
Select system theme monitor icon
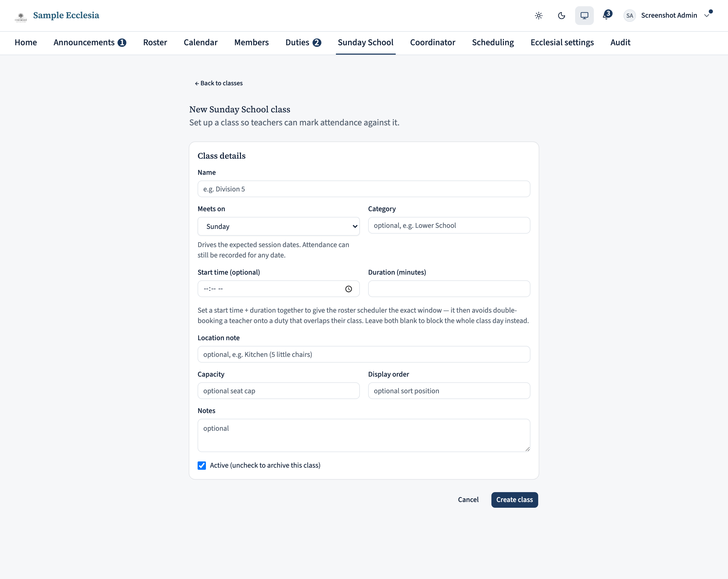(x=584, y=16)
